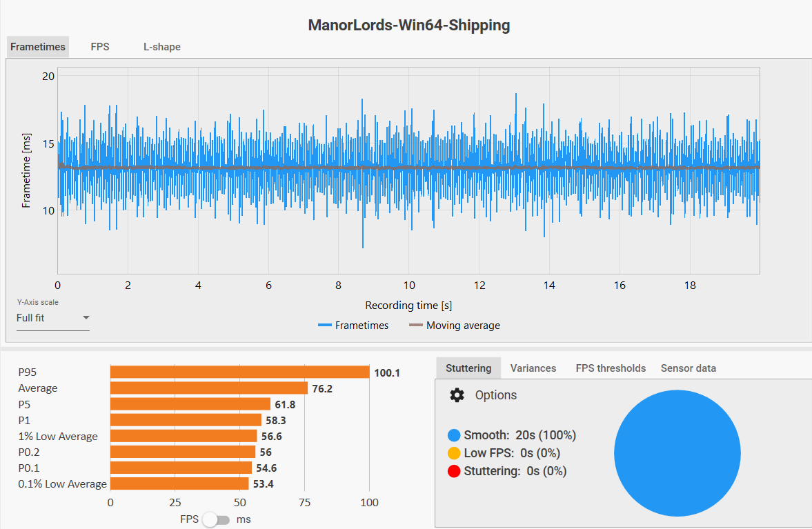Open the Variances tab
The image size is (812, 529).
point(533,368)
